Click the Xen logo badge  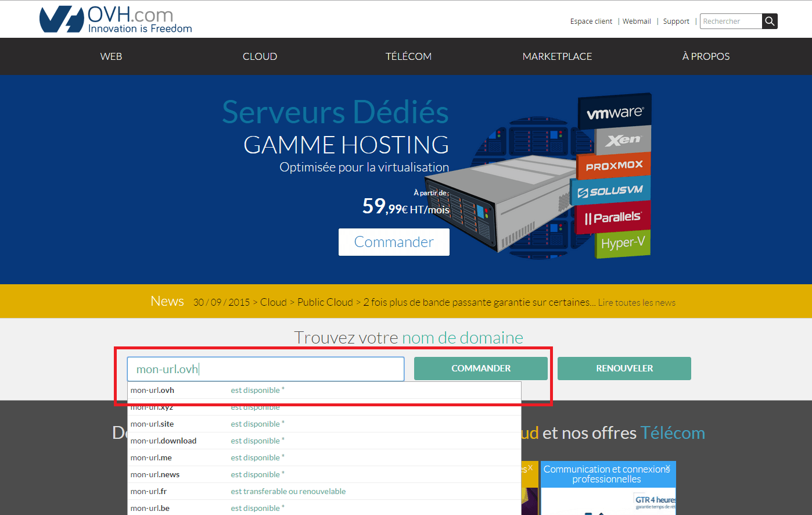[623, 140]
